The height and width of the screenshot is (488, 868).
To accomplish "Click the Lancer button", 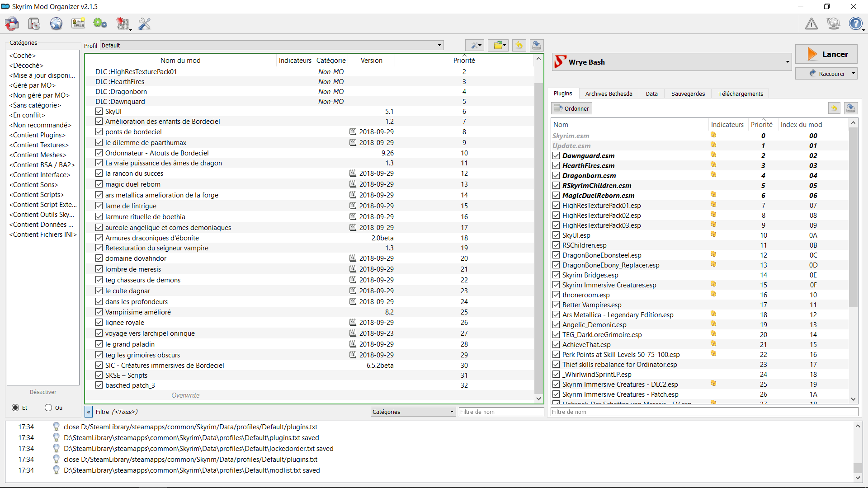I will (x=826, y=54).
